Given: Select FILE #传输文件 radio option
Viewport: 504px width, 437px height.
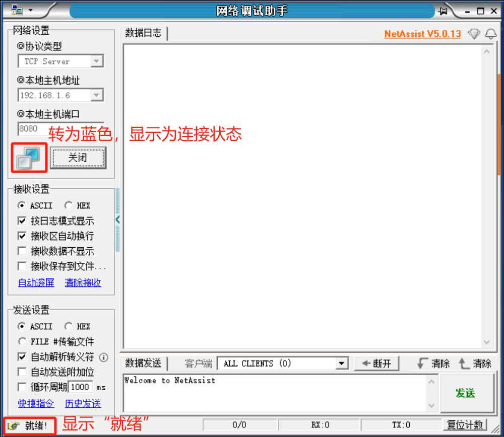Looking at the screenshot, I should 56,341.
